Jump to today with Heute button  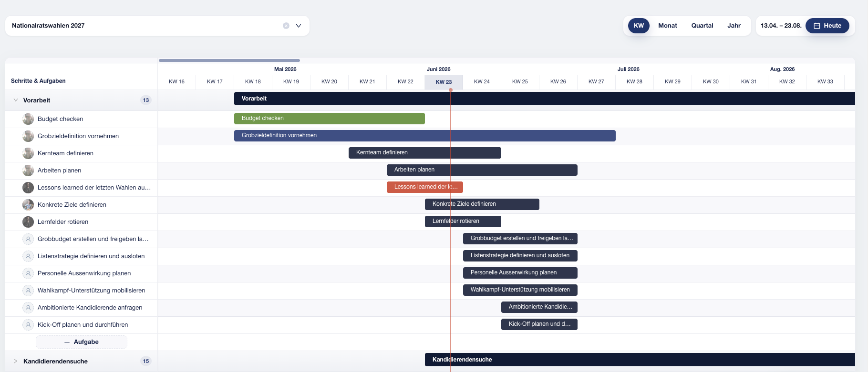coord(827,26)
